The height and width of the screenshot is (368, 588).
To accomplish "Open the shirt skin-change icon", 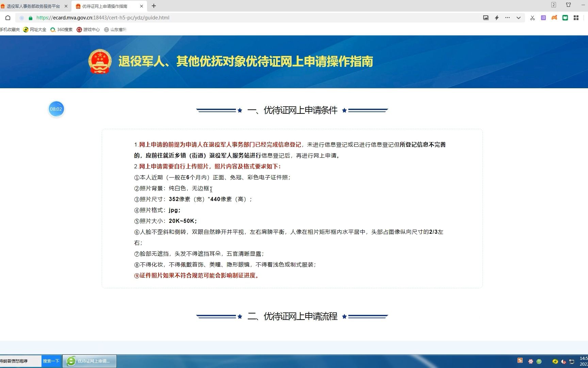I will [569, 5].
